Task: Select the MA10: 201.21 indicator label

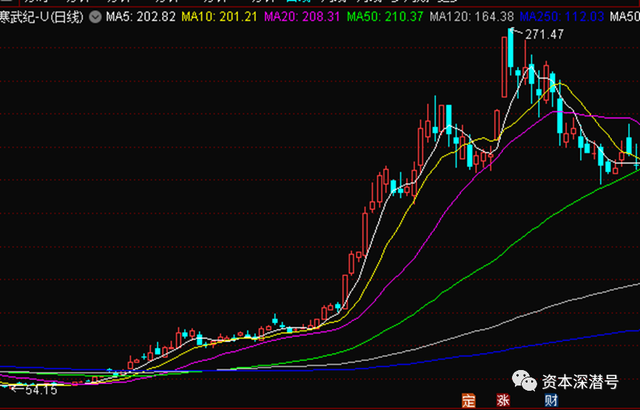Action: [x=220, y=17]
